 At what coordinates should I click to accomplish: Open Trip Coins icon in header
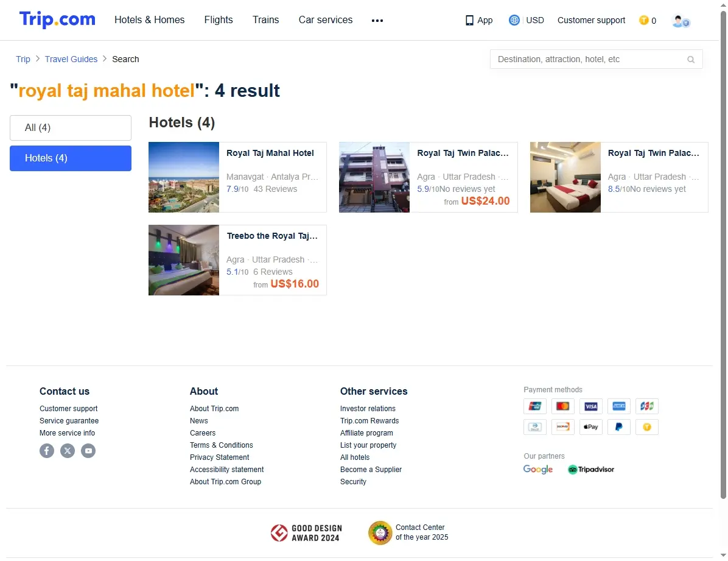tap(643, 21)
